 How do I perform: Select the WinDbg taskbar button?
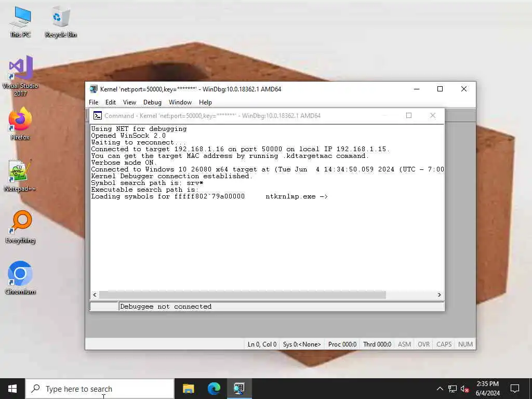239,389
